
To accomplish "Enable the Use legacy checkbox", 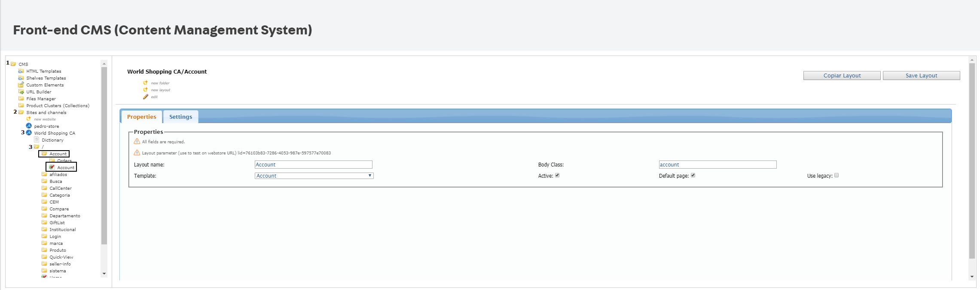I will 837,175.
